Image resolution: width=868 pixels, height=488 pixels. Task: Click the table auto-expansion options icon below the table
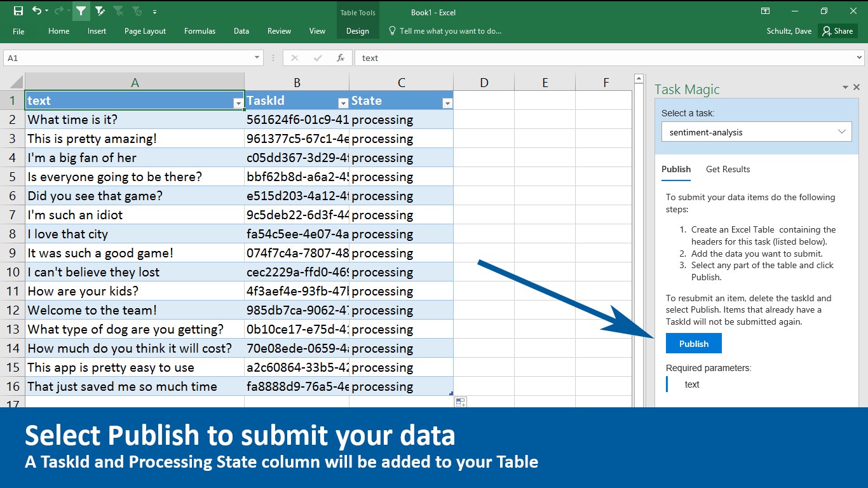tap(461, 402)
